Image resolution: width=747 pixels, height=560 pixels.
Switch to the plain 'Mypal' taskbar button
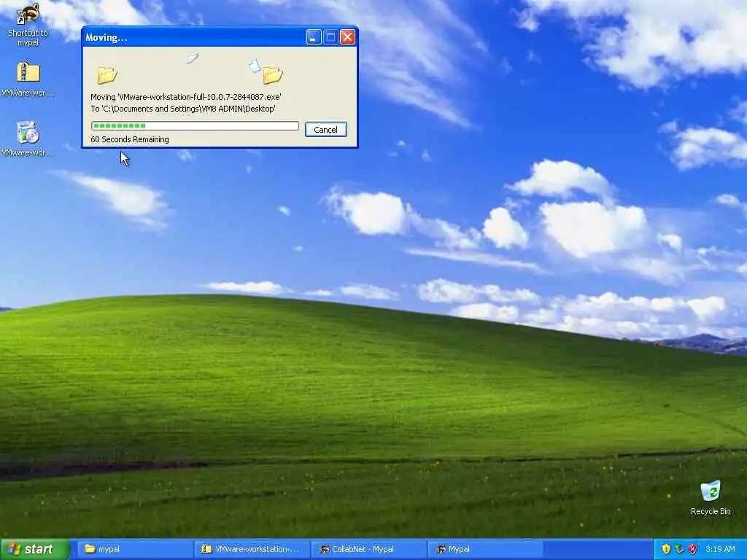click(x=486, y=550)
